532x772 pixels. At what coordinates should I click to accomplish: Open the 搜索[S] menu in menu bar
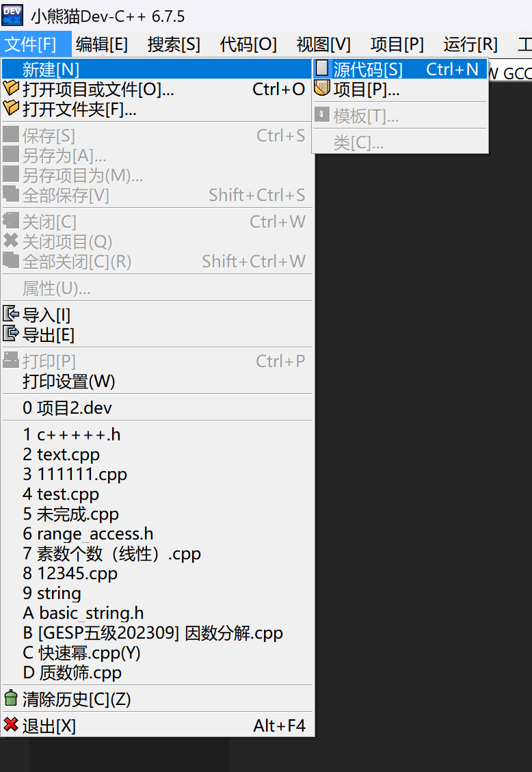[174, 44]
